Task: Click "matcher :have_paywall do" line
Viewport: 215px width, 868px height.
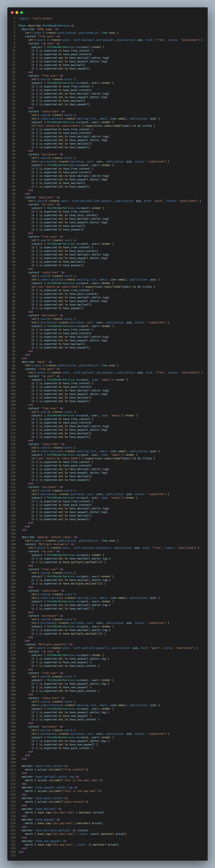Action: 41,819
